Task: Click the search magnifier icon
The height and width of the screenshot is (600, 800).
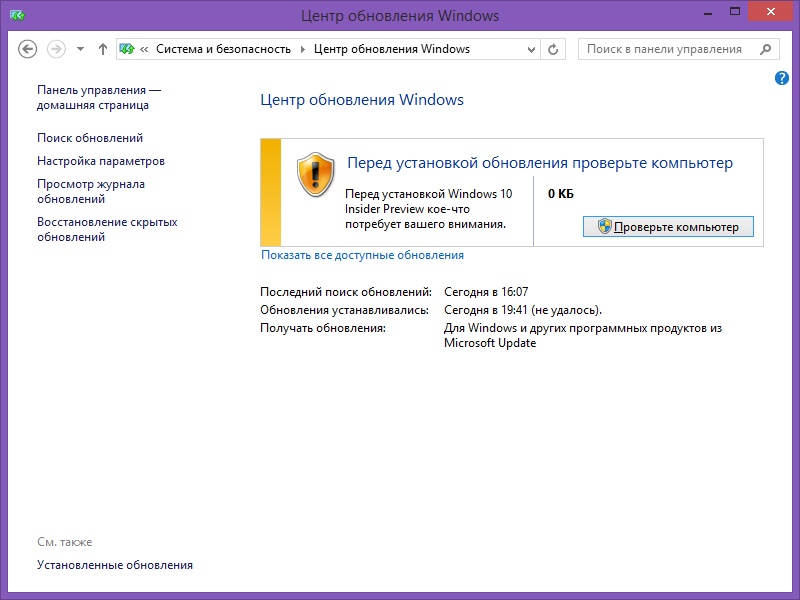Action: pyautogui.click(x=765, y=49)
